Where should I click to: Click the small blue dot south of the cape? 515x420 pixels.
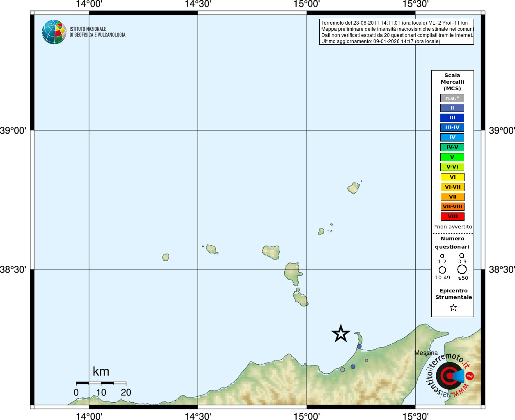pos(353,367)
